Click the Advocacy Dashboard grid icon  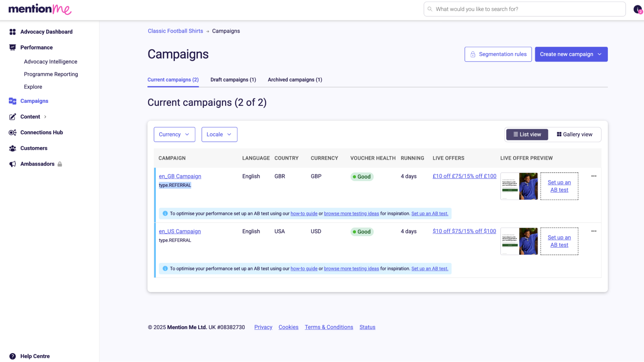[x=13, y=32]
